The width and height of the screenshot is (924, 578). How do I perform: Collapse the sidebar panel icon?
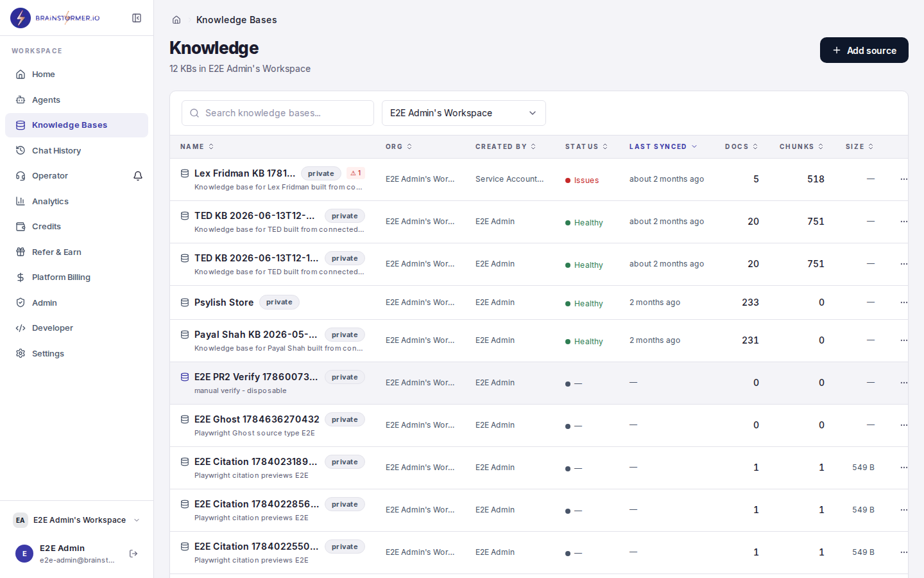tap(137, 18)
